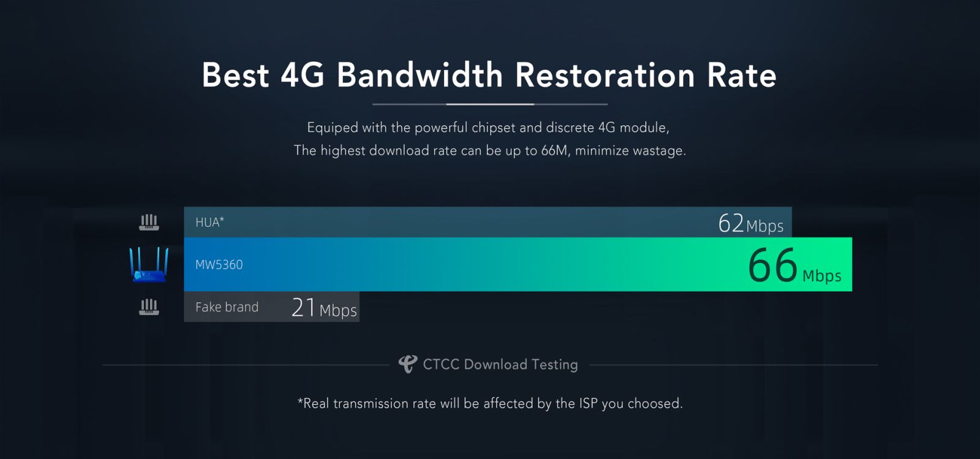Click the 66 Mbps speed value
Image resolution: width=980 pixels, height=459 pixels.
point(794,267)
